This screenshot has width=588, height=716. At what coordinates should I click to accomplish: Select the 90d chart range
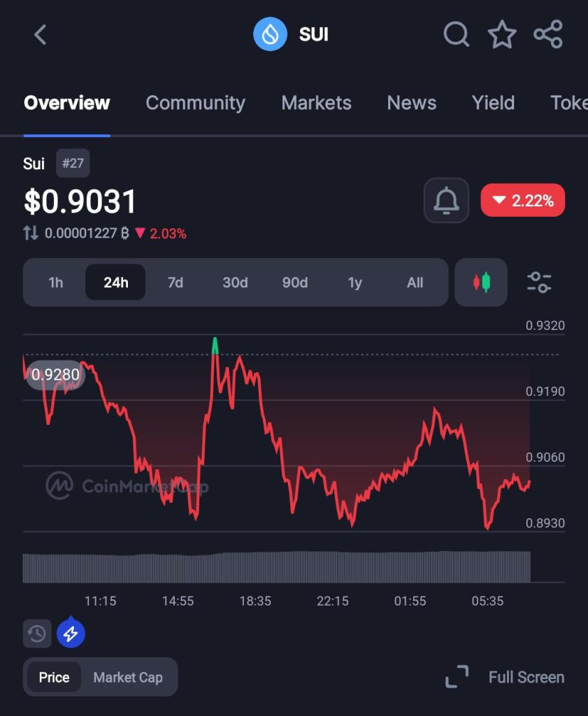295,282
